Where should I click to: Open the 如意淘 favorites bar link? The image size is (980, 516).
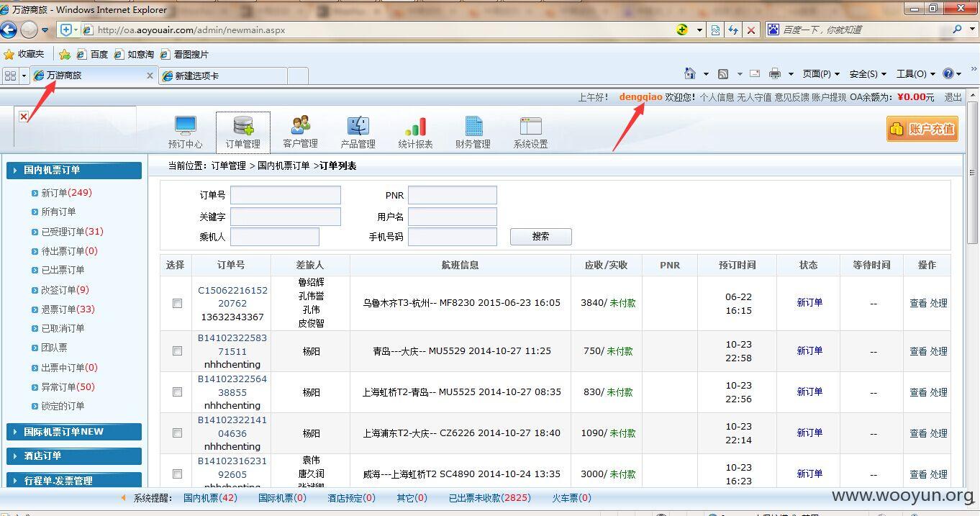(135, 54)
